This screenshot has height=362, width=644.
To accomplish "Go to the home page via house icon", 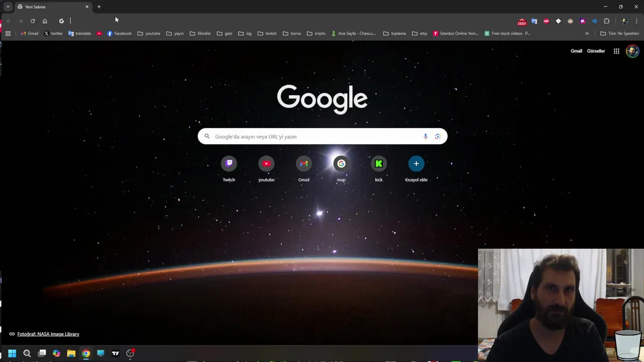I will point(45,21).
